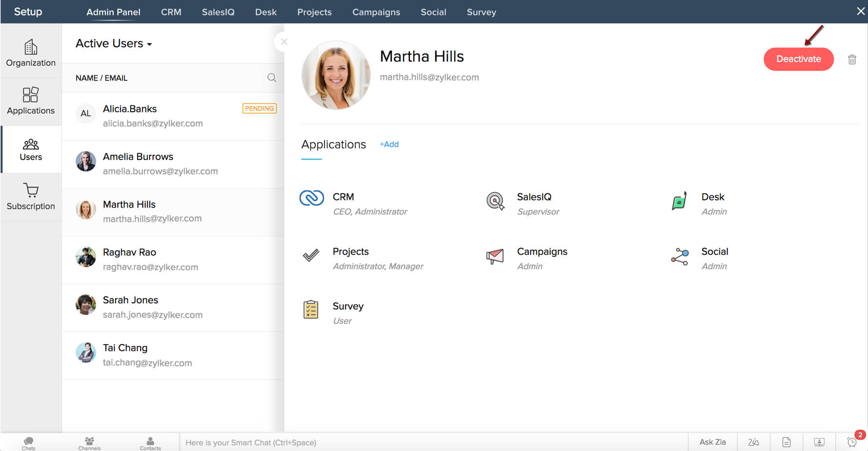Image resolution: width=868 pixels, height=451 pixels.
Task: Switch to the SalesIQ top tab
Action: [x=218, y=12]
